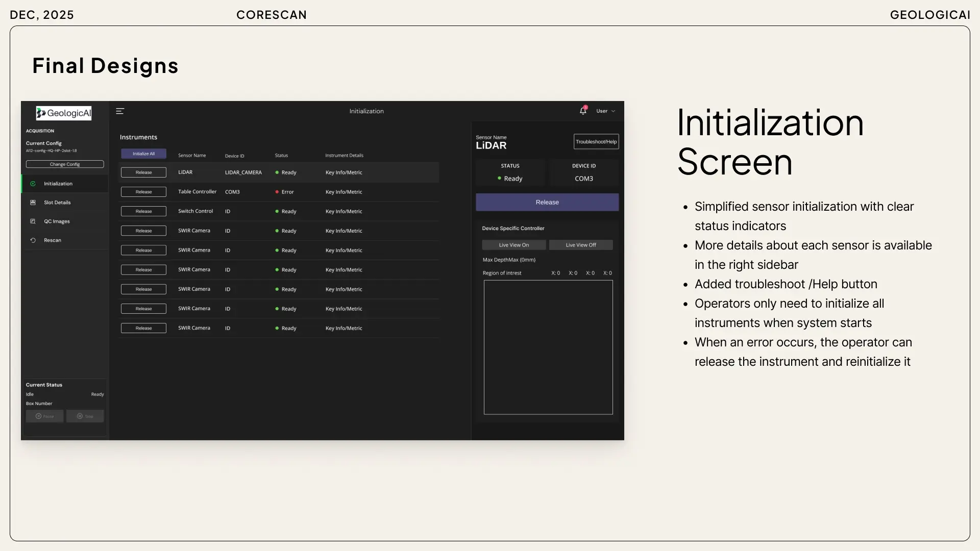Click Initialize All button
Viewport: 980px width, 551px height.
coord(143,154)
